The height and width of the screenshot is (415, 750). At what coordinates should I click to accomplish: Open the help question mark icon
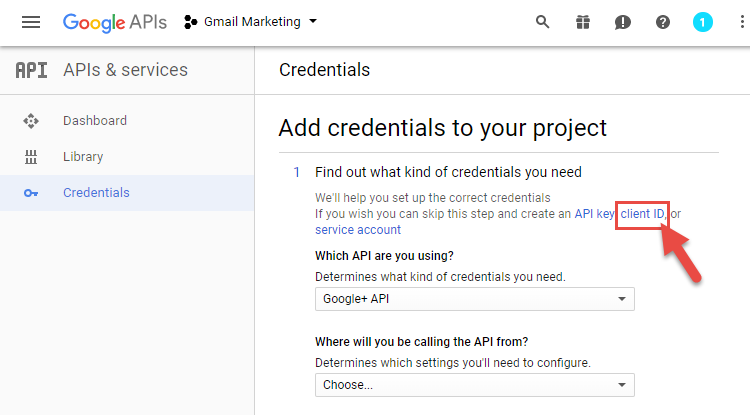(662, 22)
